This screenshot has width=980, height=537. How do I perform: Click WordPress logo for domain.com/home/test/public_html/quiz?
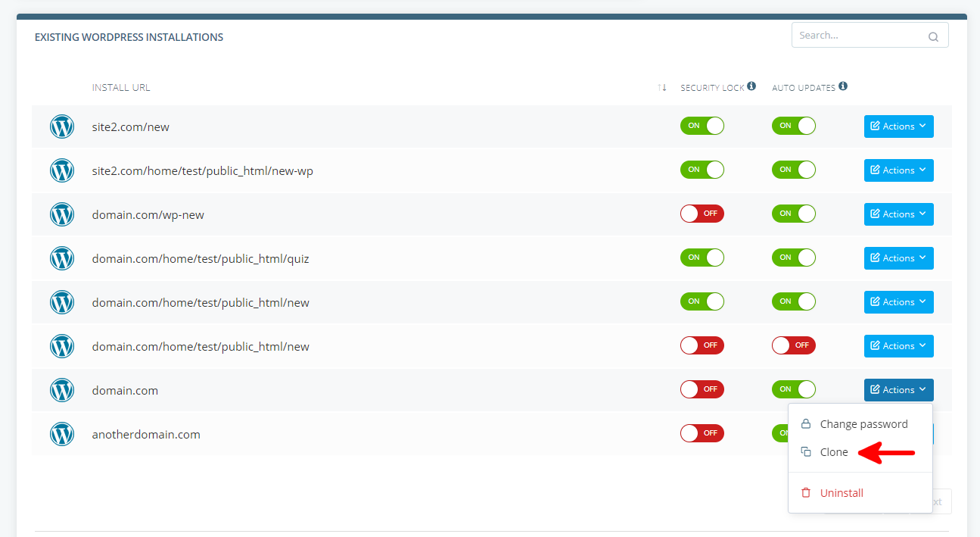62,258
